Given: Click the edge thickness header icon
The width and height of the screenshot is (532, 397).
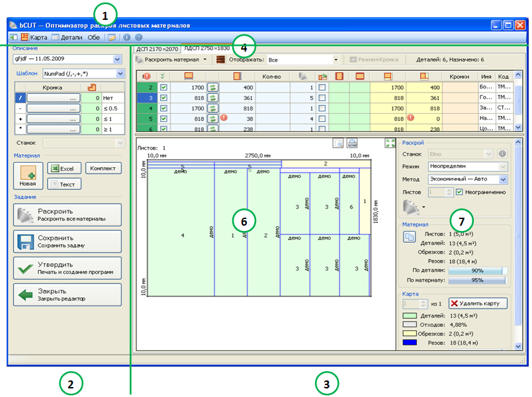Looking at the screenshot, I should [x=91, y=87].
